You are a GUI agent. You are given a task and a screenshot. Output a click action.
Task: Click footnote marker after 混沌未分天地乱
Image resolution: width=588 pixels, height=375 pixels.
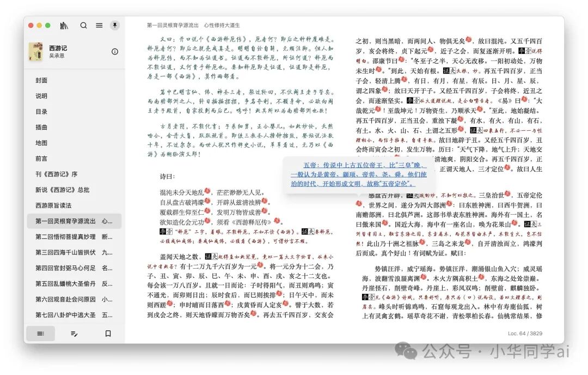(207, 191)
